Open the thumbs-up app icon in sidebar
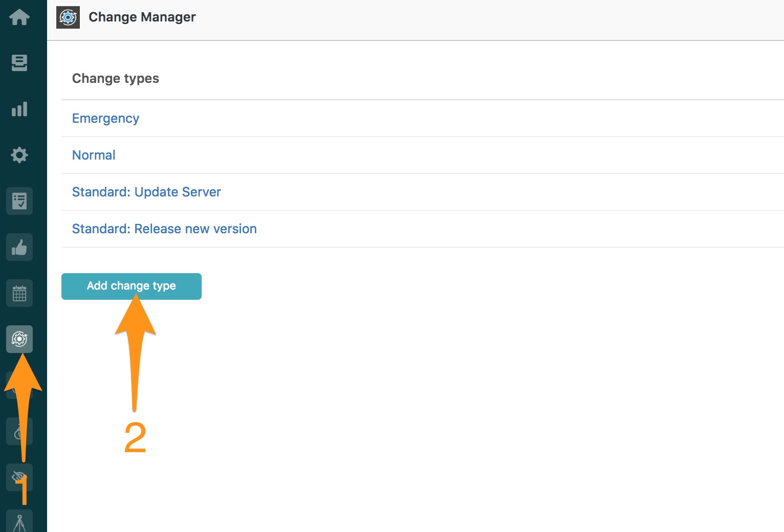The image size is (784, 532). (19, 247)
